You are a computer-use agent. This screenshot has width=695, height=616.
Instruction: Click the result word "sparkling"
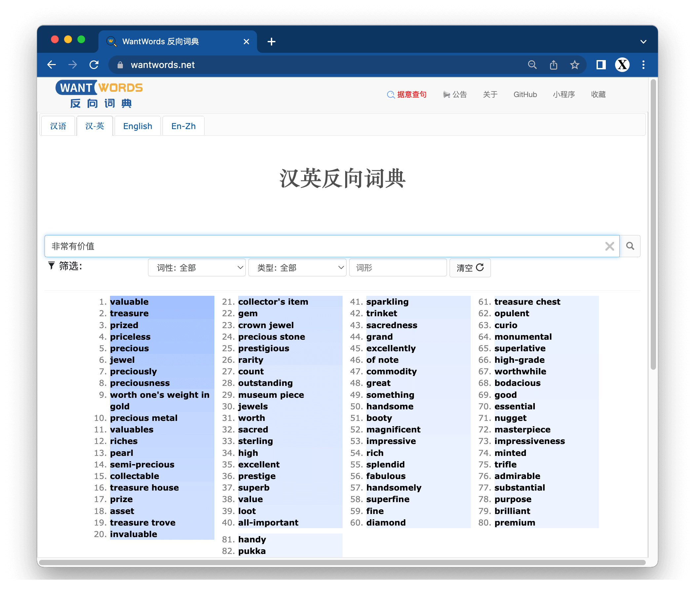coord(387,302)
